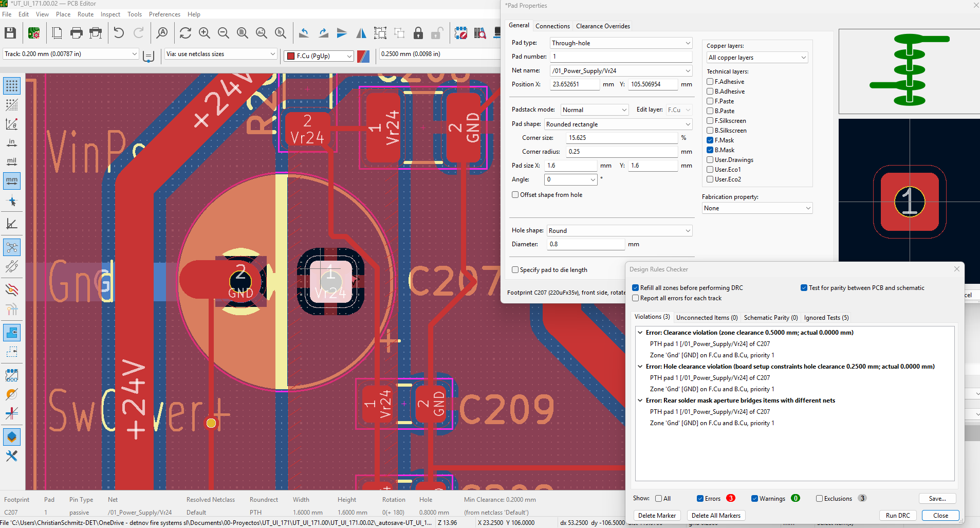980x528 pixels.
Task: Toggle polar coordinates display
Action: 12,124
